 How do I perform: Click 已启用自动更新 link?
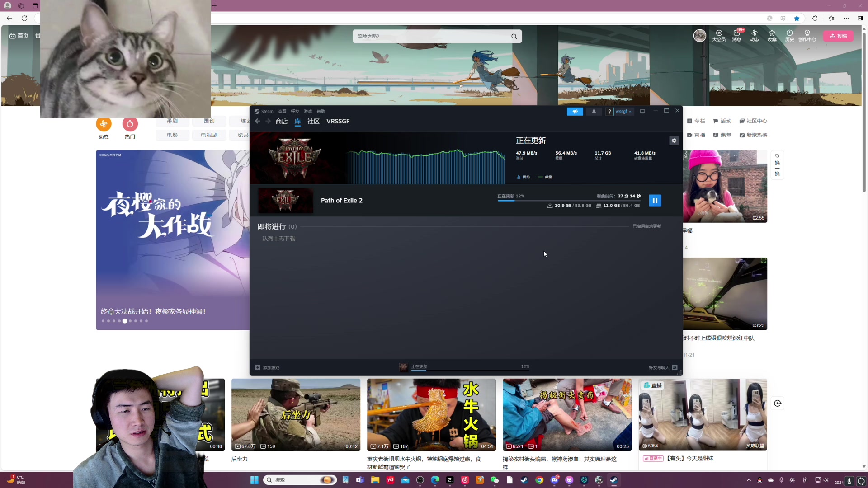[x=646, y=226]
